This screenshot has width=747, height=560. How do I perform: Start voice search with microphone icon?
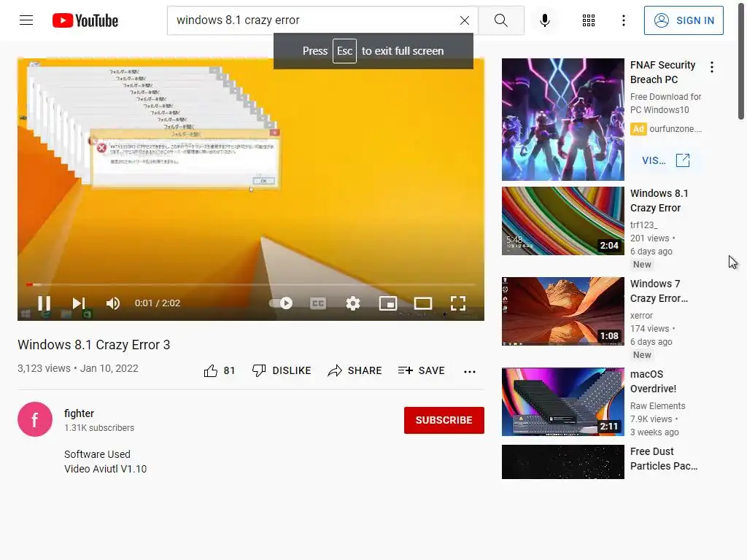545,20
